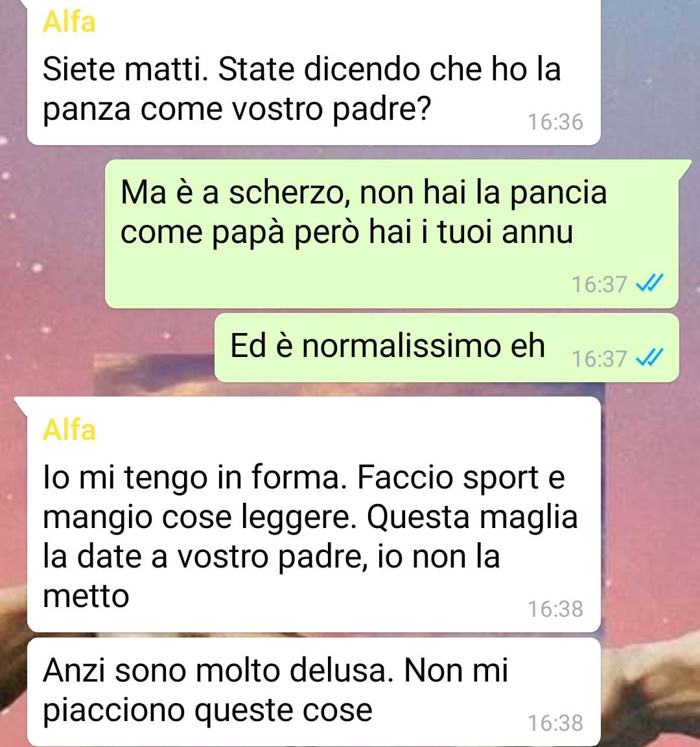The image size is (700, 747).
Task: Select the green "Ma è a scherzo" message bubble
Action: pyautogui.click(x=391, y=233)
